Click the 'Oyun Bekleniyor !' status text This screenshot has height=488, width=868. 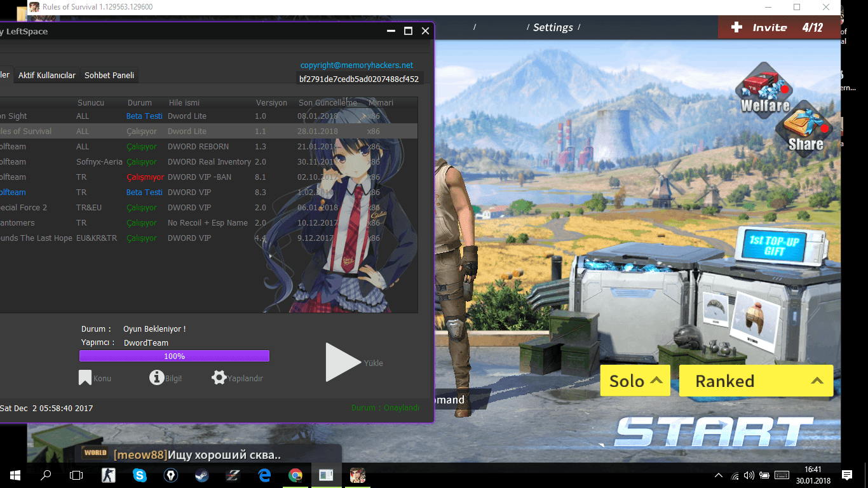pos(154,329)
